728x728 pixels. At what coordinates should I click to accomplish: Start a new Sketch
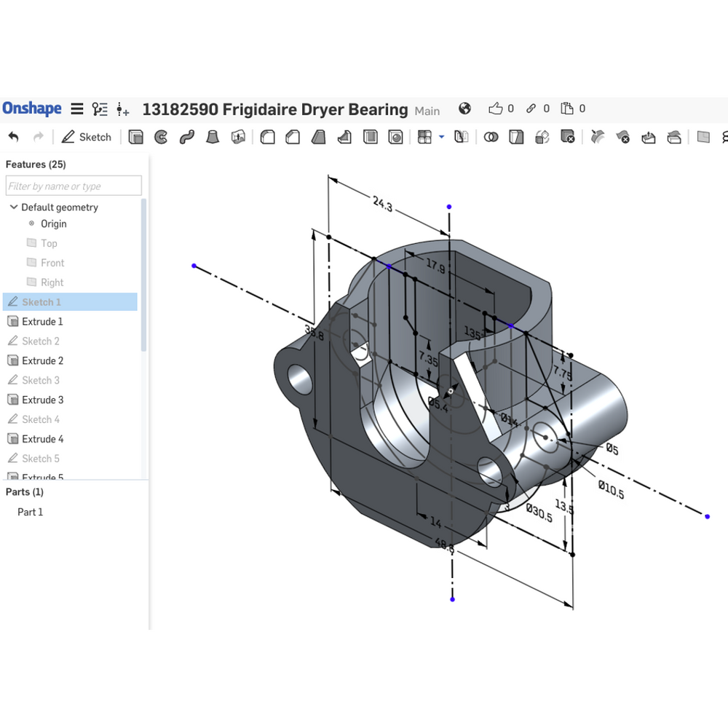[87, 137]
